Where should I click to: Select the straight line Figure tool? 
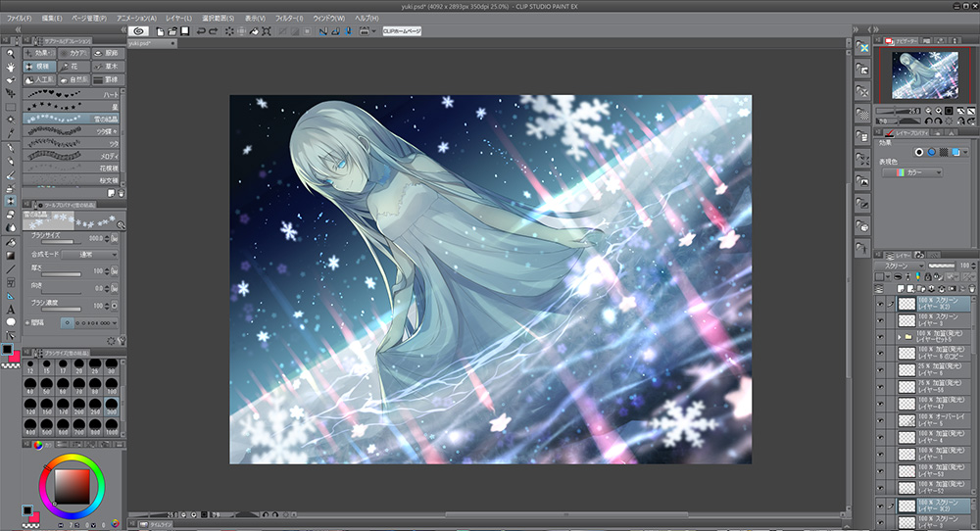(10, 269)
